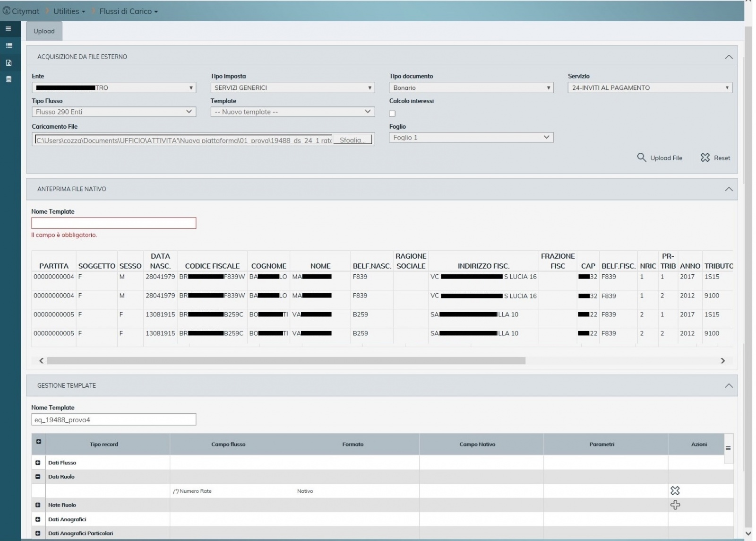This screenshot has width=756, height=541.
Task: Click the Upload File button
Action: tap(660, 158)
